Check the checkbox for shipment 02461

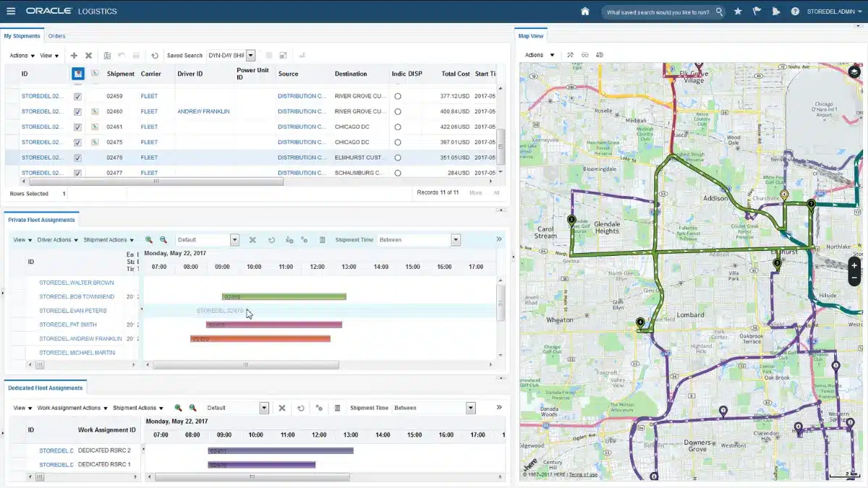[78, 127]
